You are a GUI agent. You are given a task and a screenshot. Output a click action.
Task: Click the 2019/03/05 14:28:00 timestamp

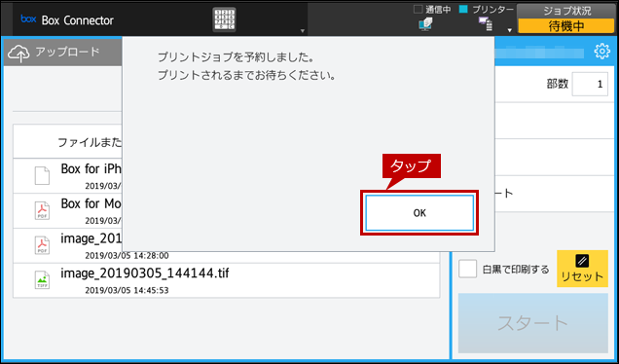point(127,255)
